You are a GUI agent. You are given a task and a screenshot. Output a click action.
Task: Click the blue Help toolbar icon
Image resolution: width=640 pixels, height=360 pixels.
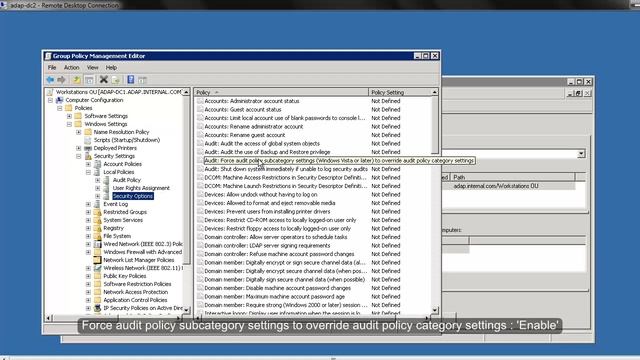tap(131, 80)
